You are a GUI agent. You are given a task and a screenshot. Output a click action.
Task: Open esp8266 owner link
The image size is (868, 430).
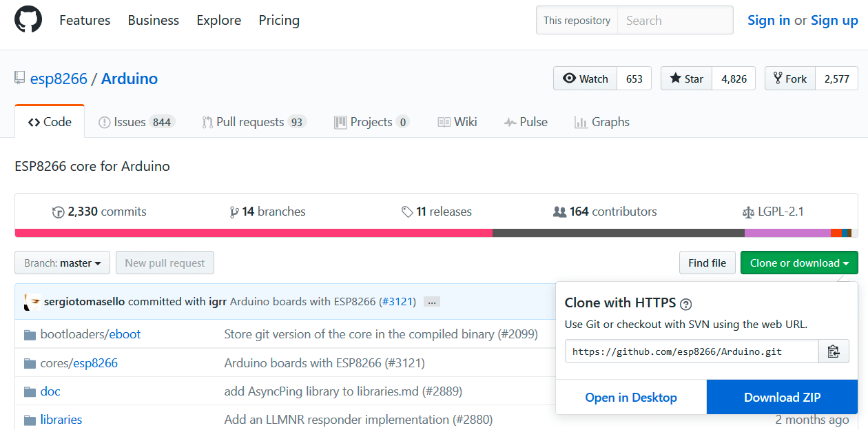(x=59, y=79)
